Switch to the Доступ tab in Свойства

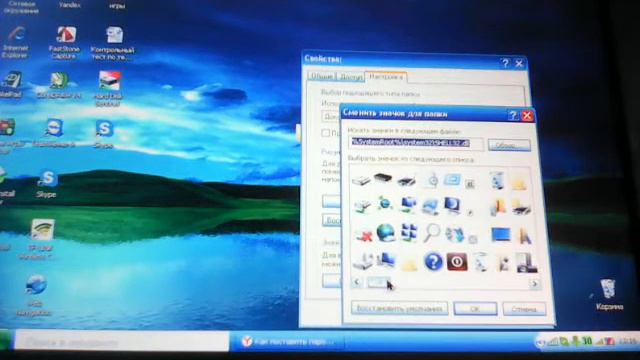[351, 76]
